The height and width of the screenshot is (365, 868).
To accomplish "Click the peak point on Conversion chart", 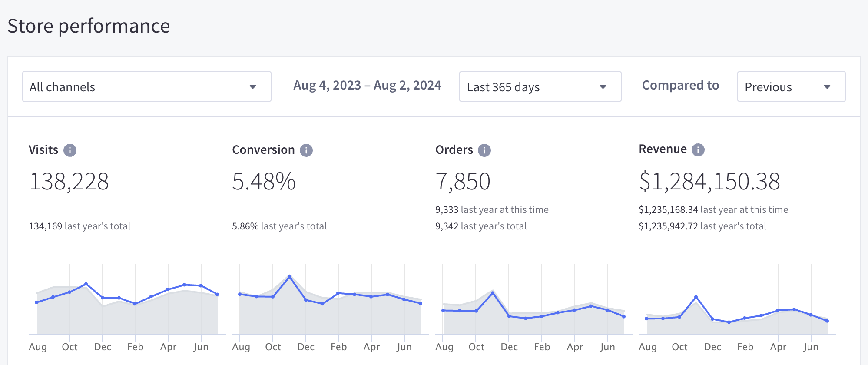I will 289,277.
